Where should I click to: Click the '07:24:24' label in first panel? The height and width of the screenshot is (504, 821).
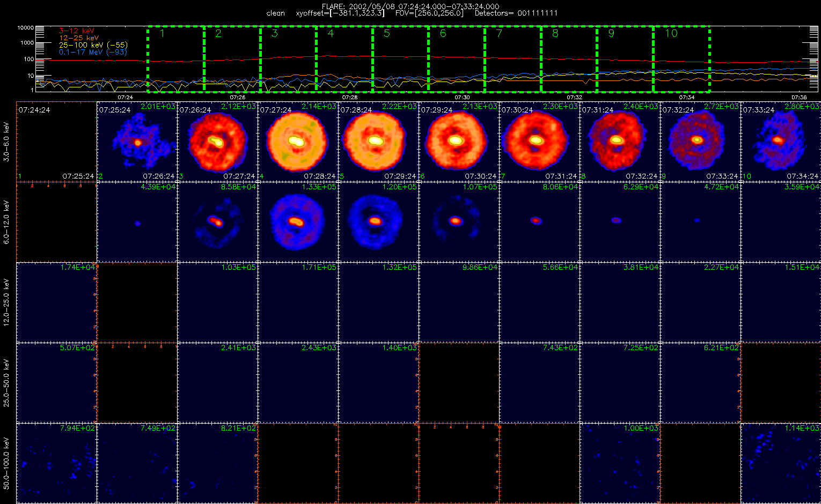pos(34,109)
